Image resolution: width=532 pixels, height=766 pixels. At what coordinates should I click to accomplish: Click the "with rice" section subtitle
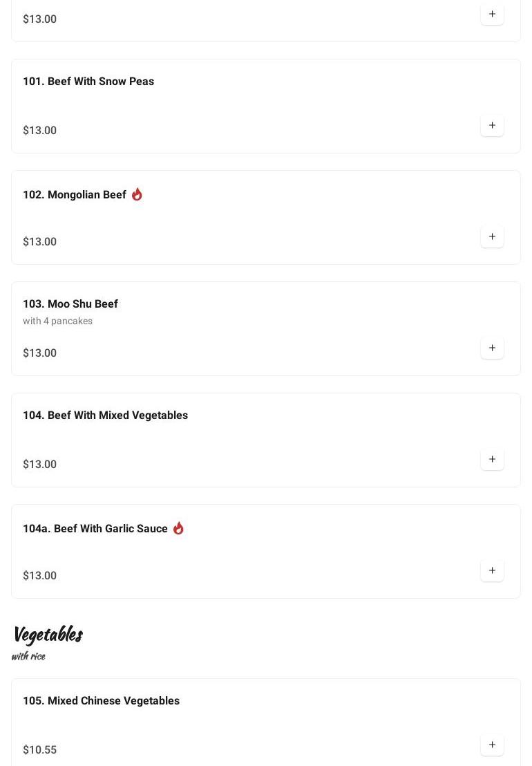[x=28, y=656]
